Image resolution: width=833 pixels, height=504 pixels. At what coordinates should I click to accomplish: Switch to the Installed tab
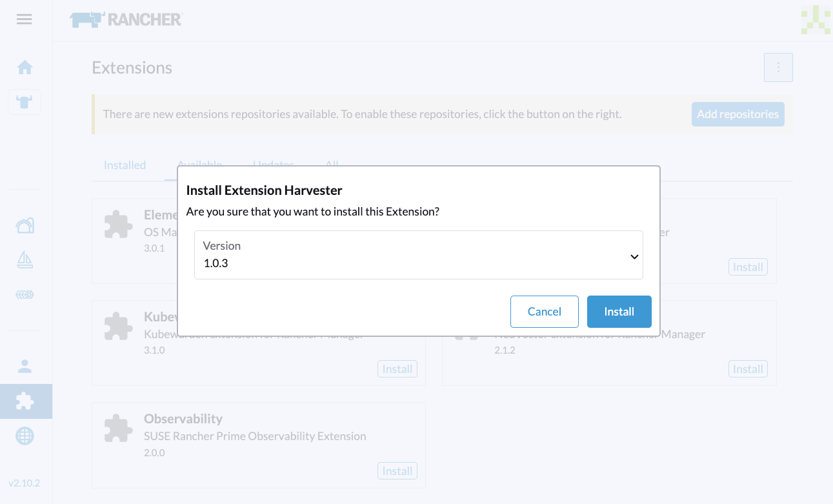click(x=125, y=165)
